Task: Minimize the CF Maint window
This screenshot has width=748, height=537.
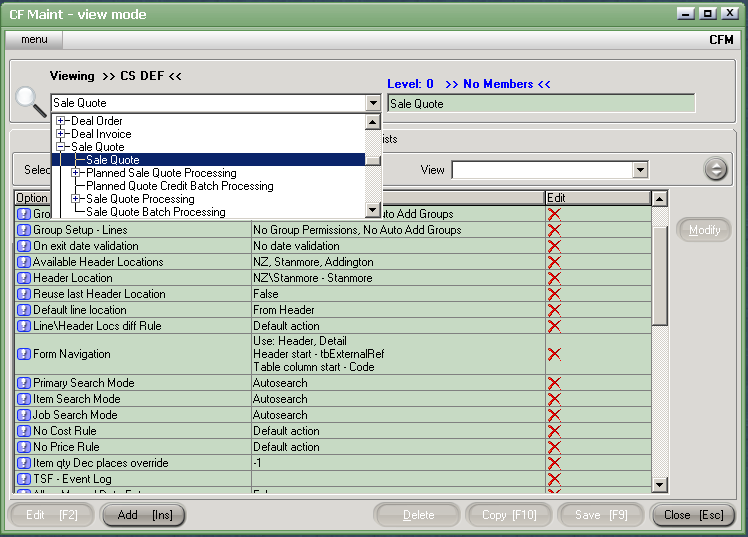Action: coord(686,14)
